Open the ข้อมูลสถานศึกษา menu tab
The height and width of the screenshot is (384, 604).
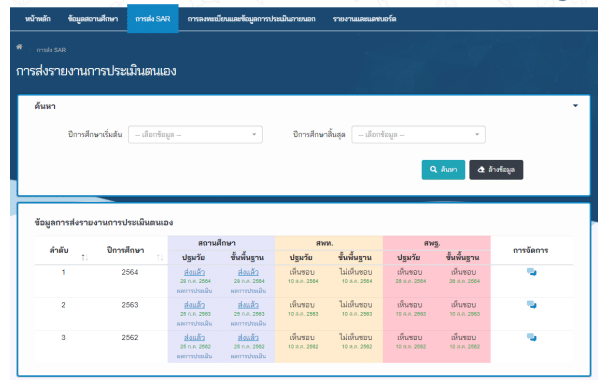click(x=93, y=19)
